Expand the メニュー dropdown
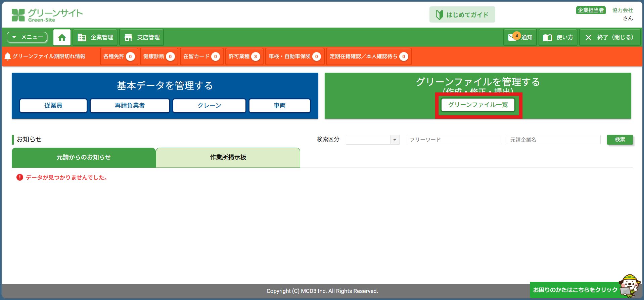This screenshot has width=644, height=300. click(x=27, y=37)
